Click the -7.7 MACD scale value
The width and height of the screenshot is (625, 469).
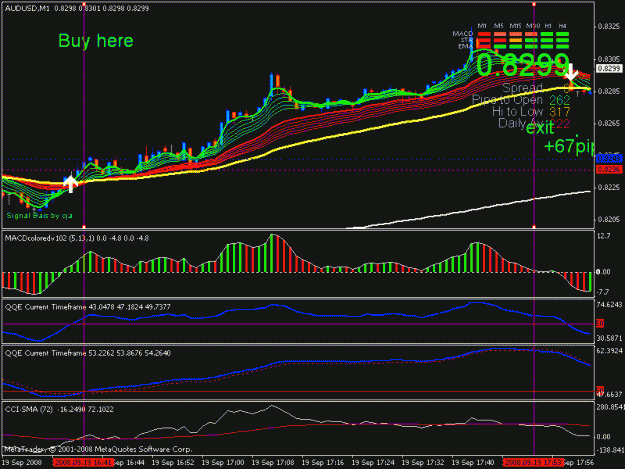pos(603,292)
